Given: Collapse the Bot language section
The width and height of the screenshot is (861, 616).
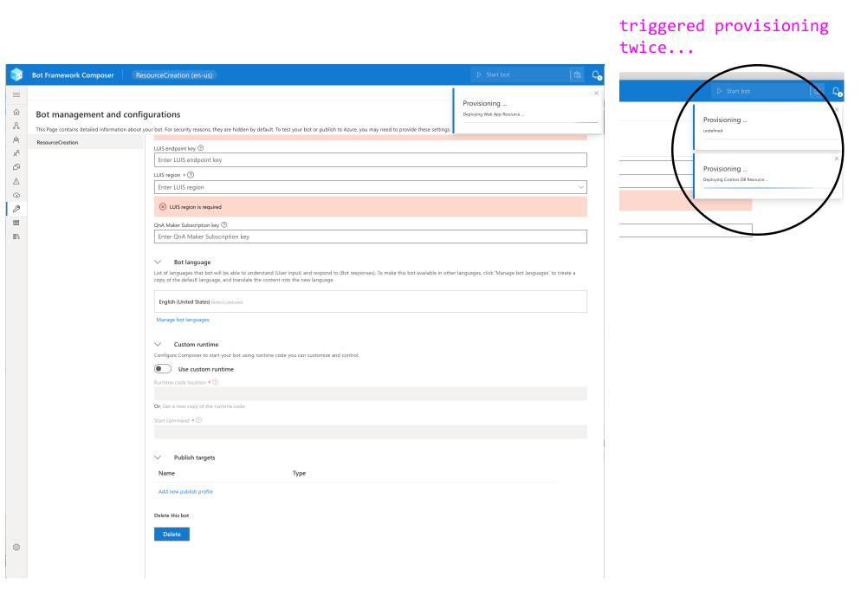Looking at the screenshot, I should coord(158,262).
